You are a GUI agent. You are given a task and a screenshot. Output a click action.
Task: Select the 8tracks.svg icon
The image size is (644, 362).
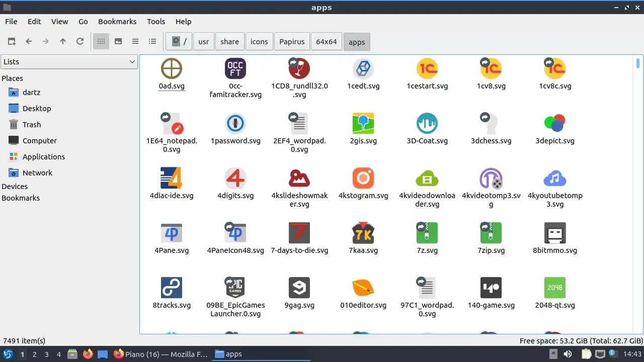click(172, 288)
